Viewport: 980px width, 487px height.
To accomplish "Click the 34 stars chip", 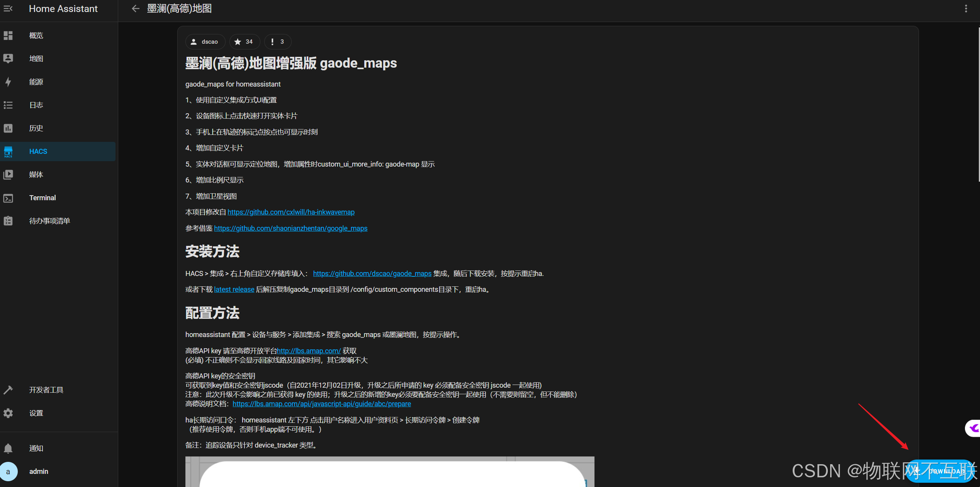I will (x=244, y=42).
